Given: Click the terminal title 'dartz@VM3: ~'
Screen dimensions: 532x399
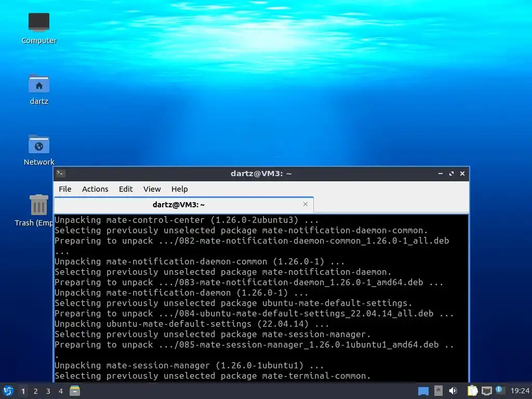Looking at the screenshot, I should click(261, 174).
